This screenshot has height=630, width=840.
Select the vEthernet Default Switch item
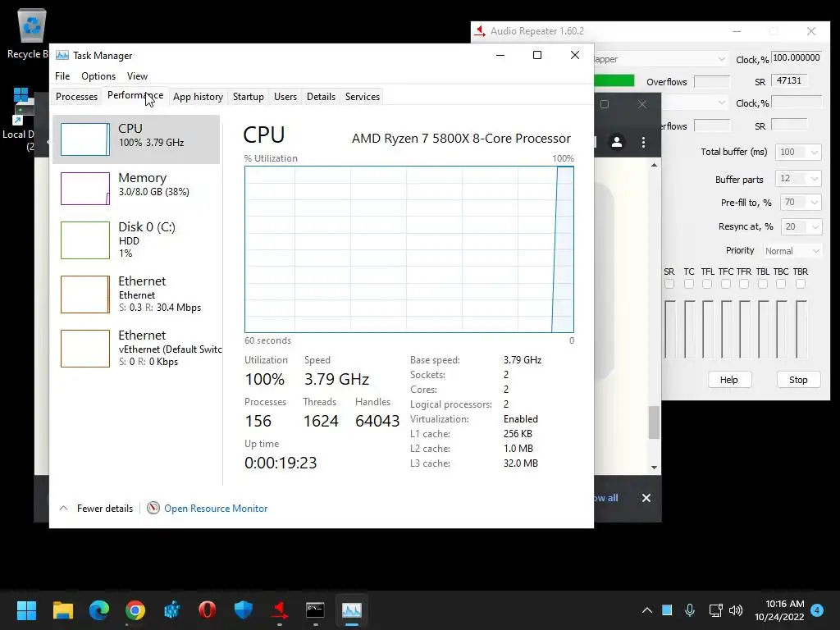pyautogui.click(x=136, y=348)
